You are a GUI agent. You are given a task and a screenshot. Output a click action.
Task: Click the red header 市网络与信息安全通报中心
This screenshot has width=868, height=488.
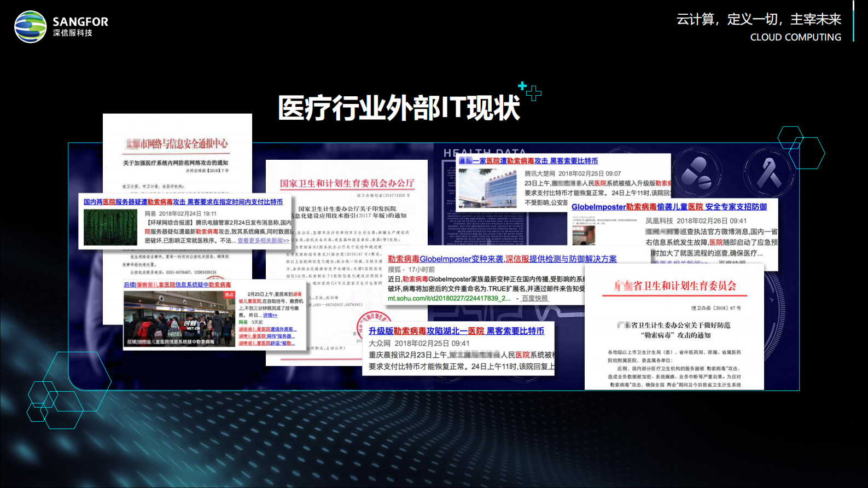pyautogui.click(x=177, y=144)
